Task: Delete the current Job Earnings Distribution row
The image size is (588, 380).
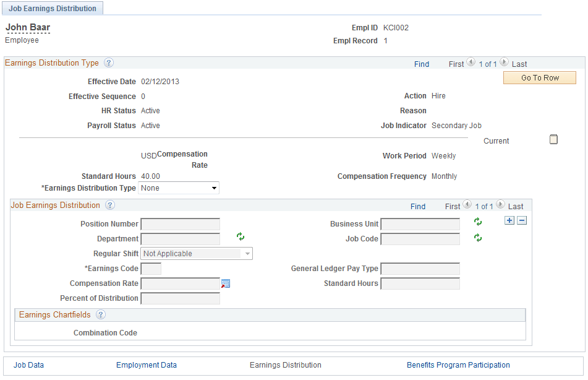Action: pyautogui.click(x=521, y=220)
